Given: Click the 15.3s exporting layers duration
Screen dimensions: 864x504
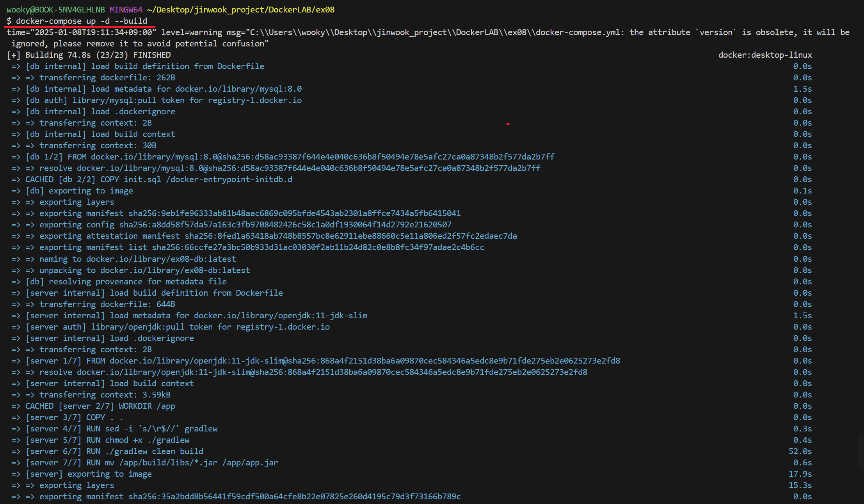Looking at the screenshot, I should [x=800, y=485].
